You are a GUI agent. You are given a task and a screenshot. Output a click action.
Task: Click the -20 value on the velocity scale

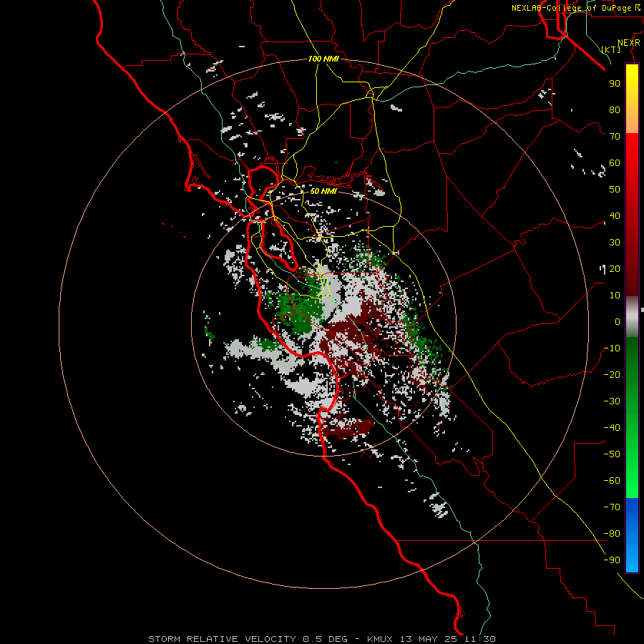tap(612, 374)
